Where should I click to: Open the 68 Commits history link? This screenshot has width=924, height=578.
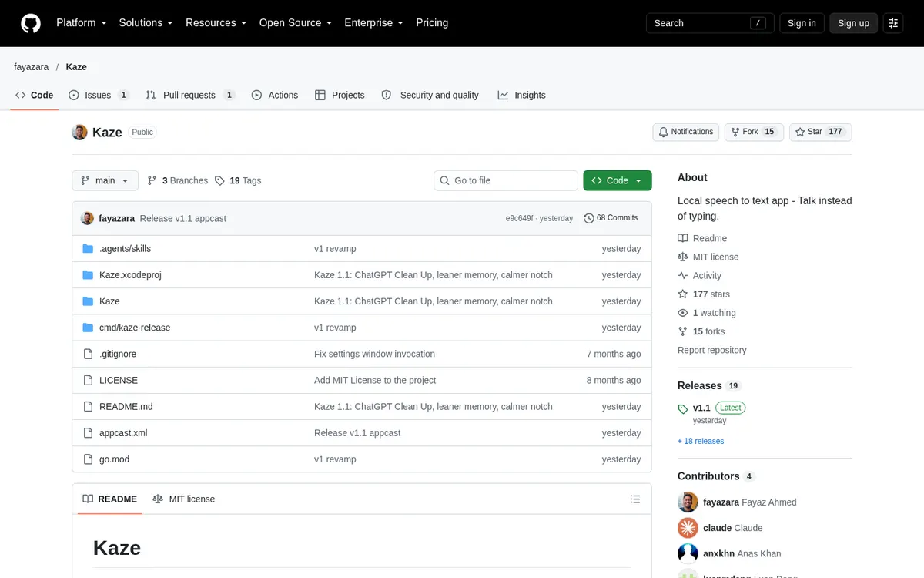click(611, 218)
